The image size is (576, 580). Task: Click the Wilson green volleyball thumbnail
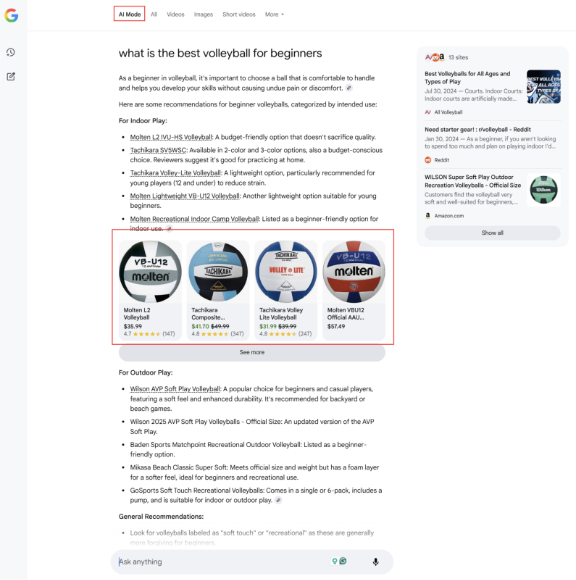(543, 190)
